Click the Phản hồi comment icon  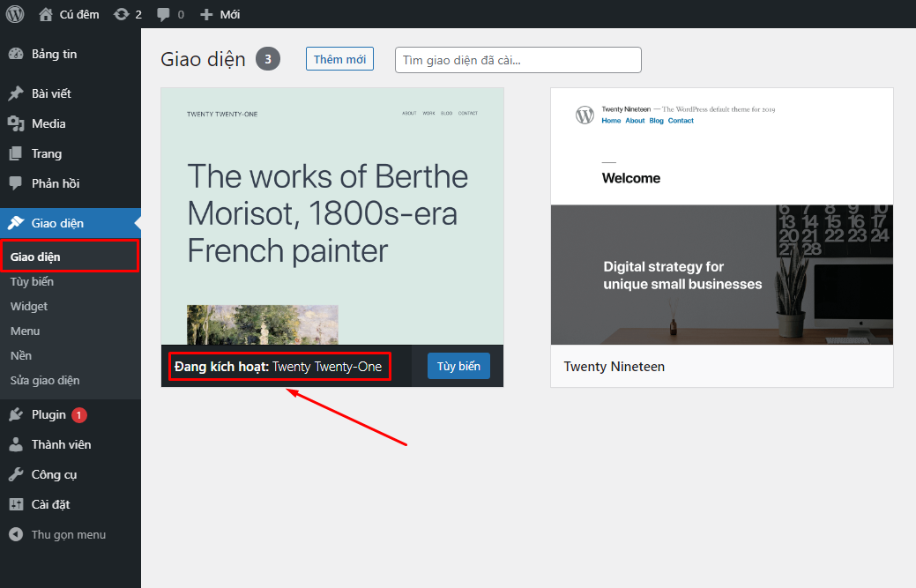coord(16,183)
